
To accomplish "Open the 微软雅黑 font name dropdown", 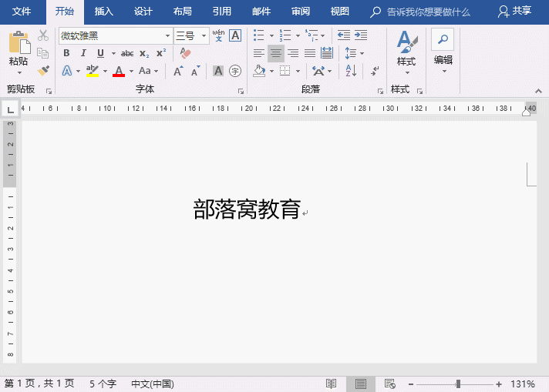I will coord(167,36).
